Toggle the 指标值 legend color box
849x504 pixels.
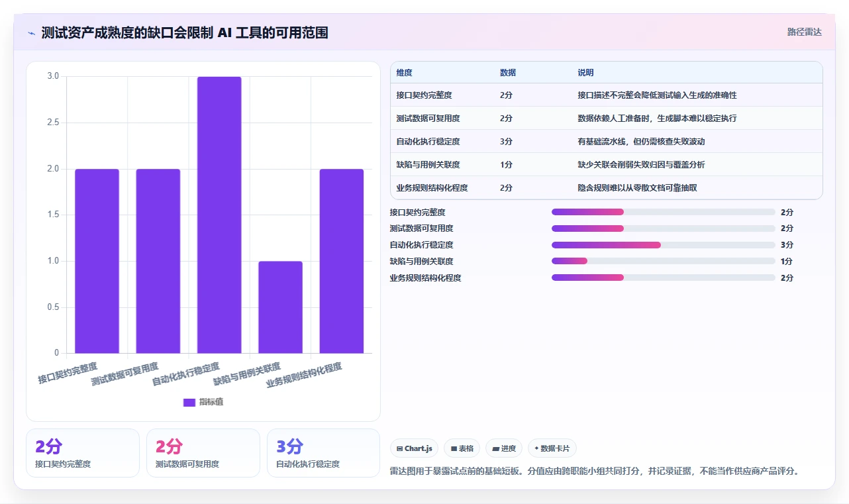[189, 402]
